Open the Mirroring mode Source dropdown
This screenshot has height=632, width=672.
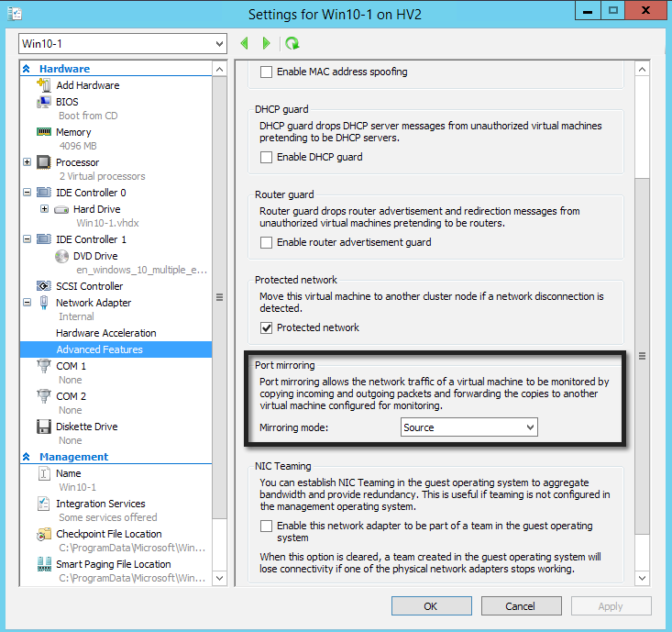[468, 427]
